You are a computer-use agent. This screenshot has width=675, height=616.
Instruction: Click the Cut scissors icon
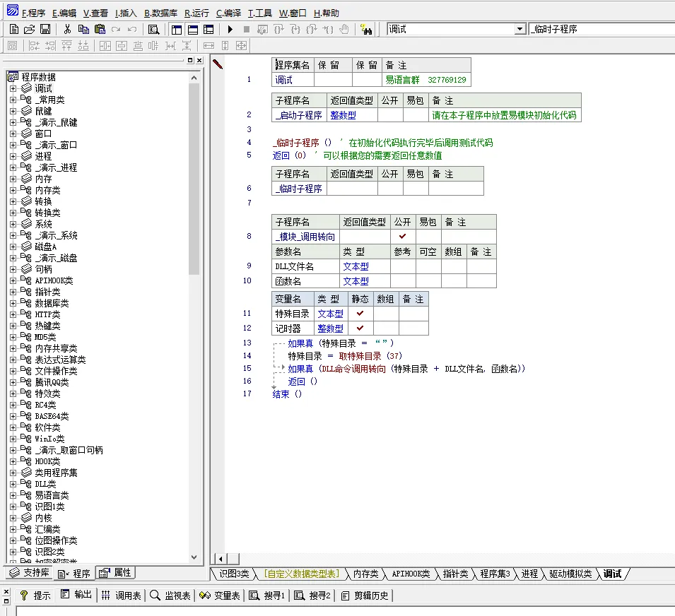(x=67, y=29)
